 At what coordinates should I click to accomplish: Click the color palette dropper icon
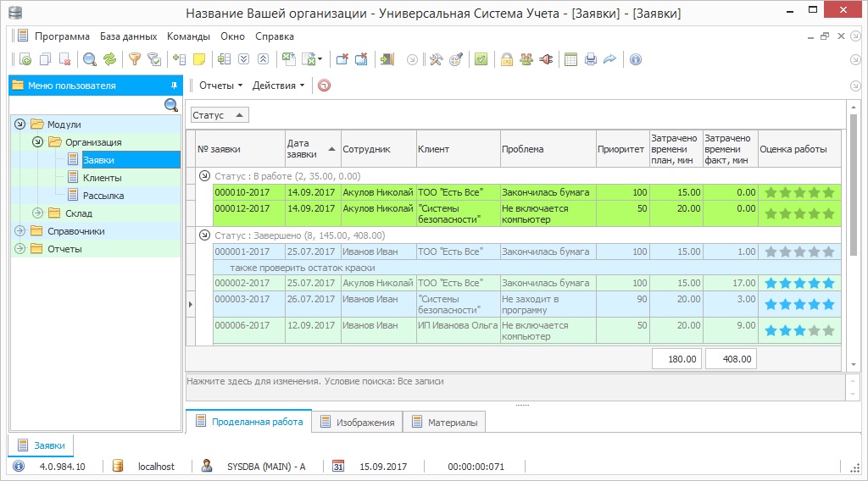point(456,60)
